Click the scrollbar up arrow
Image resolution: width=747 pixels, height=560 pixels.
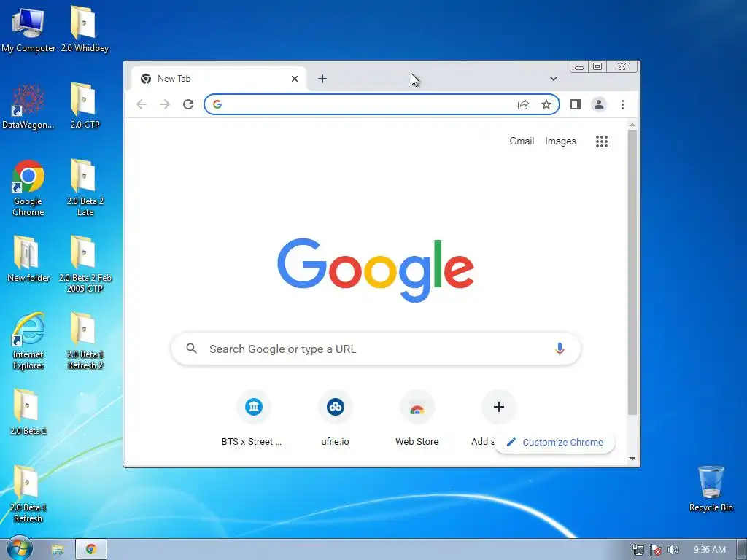click(x=632, y=125)
